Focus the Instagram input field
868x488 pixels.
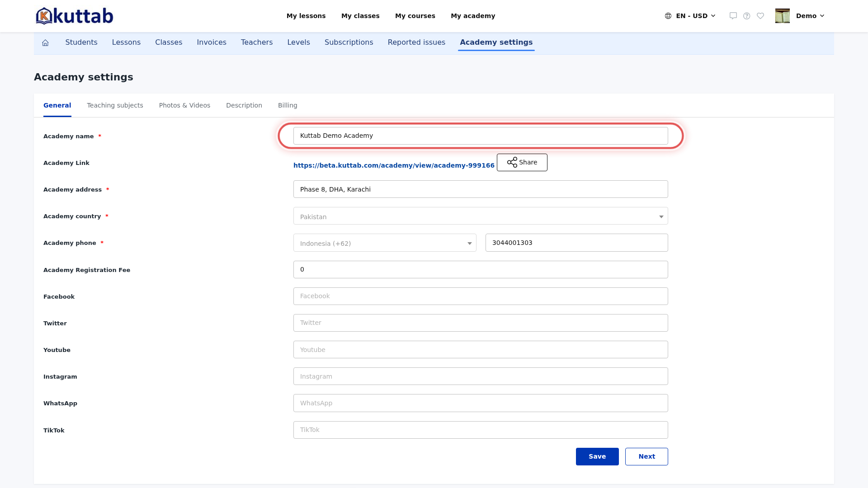[x=481, y=376]
